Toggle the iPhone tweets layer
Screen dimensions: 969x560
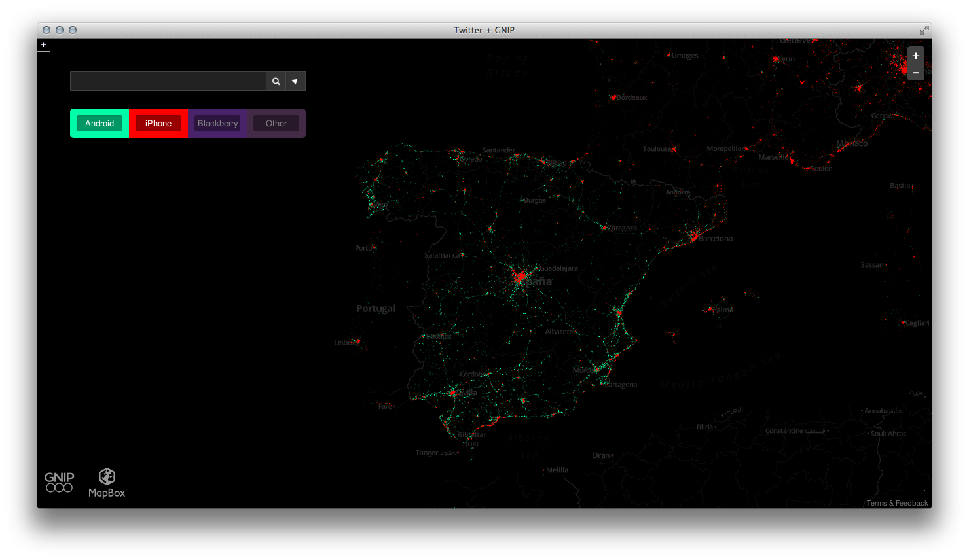(158, 123)
